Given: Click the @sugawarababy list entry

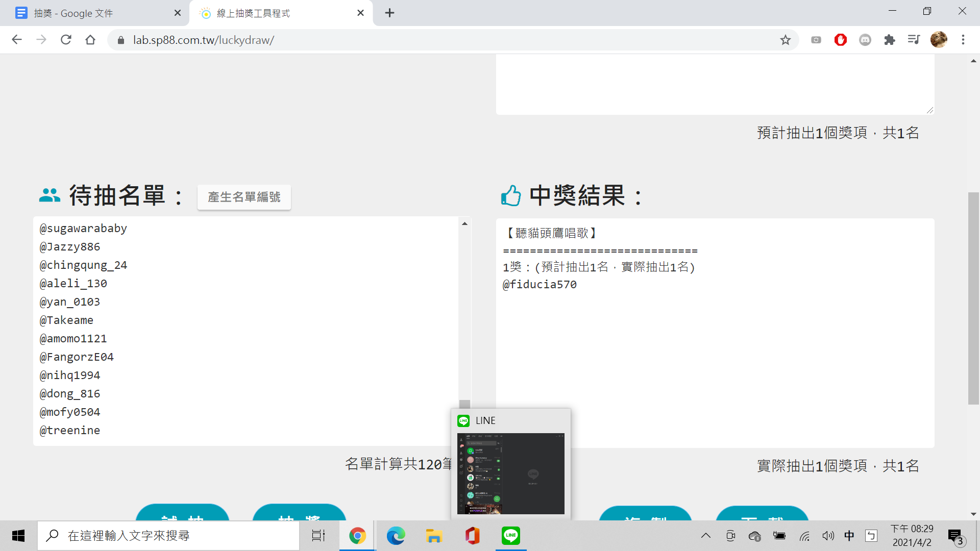Looking at the screenshot, I should pyautogui.click(x=83, y=228).
